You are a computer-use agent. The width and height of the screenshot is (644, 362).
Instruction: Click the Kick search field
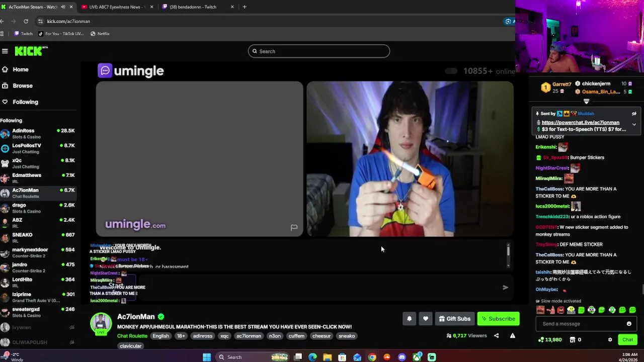click(319, 51)
